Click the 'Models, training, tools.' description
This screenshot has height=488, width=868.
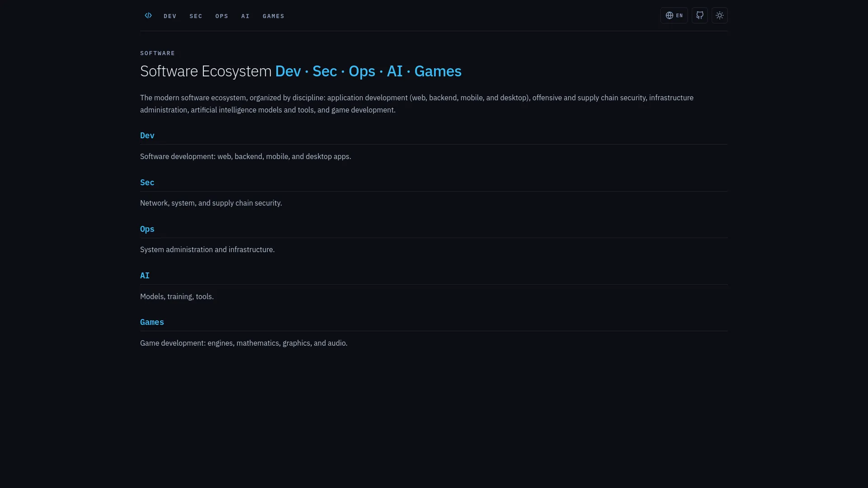(x=177, y=297)
